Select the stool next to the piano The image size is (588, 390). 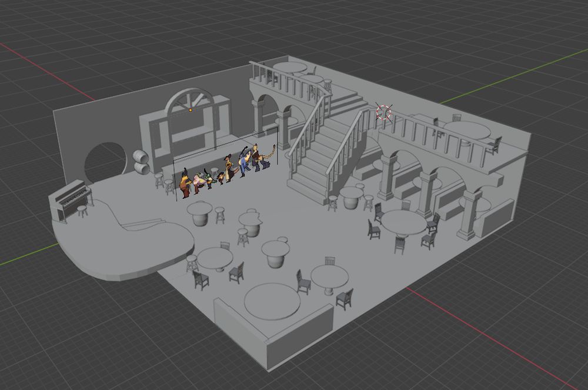pyautogui.click(x=82, y=211)
